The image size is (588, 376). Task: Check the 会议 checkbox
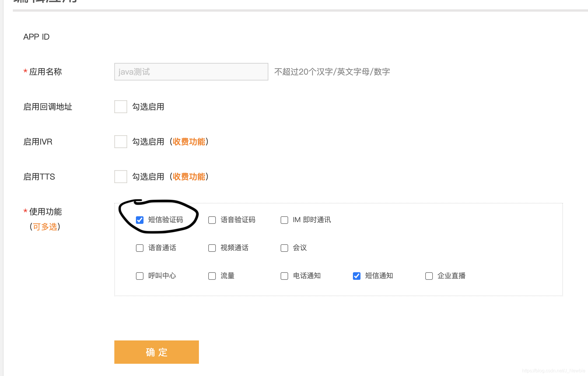click(x=284, y=248)
